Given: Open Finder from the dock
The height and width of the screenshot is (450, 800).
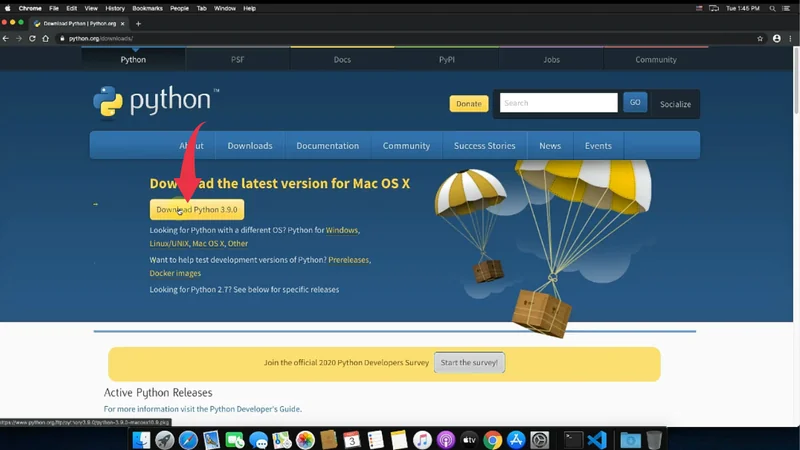Looking at the screenshot, I should [x=141, y=439].
